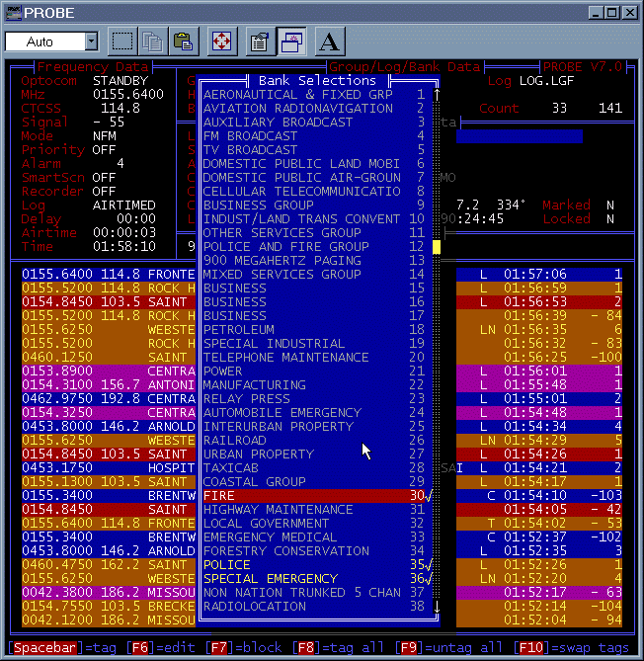
Task: Click the Count value 141
Action: pos(610,108)
